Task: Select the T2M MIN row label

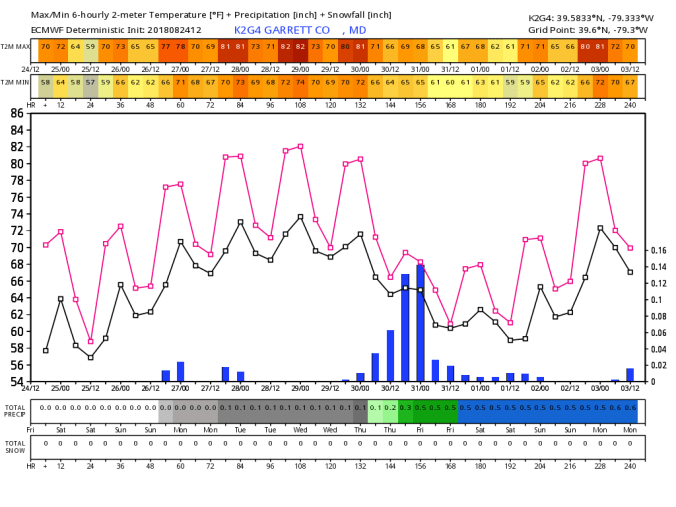Action: (15, 82)
